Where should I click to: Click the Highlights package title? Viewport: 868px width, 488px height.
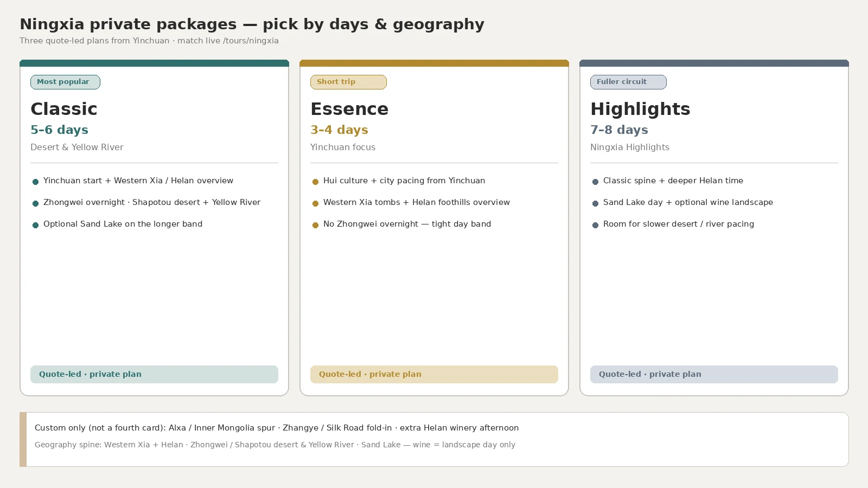tap(640, 109)
